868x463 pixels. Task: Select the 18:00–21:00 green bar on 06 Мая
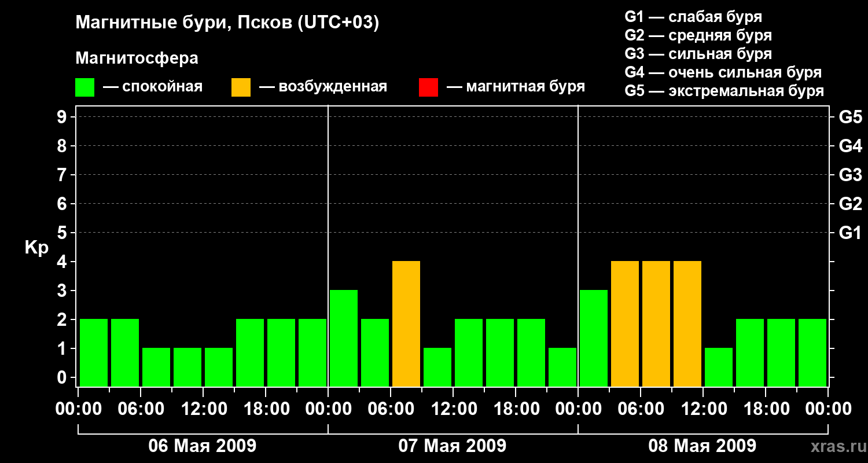(x=281, y=352)
